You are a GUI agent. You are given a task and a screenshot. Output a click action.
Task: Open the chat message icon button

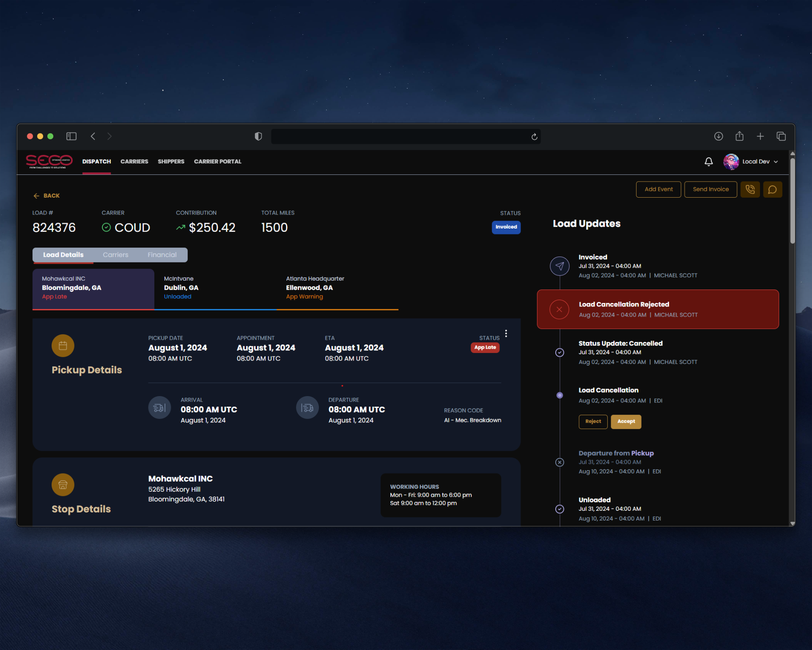[772, 190]
